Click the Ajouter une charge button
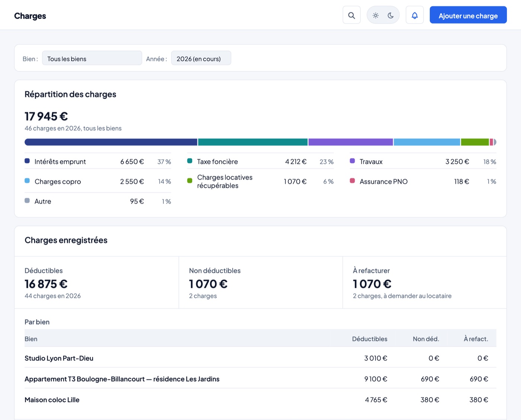The height and width of the screenshot is (420, 521). (x=468, y=15)
